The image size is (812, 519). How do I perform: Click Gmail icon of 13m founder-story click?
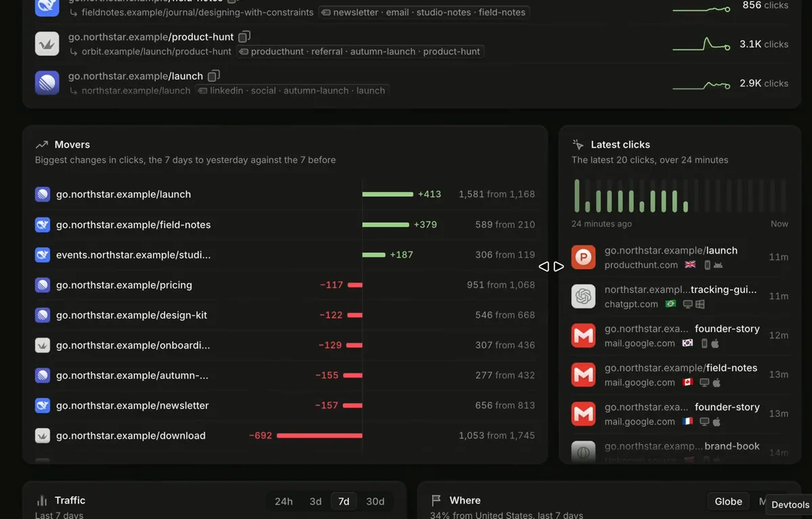(x=583, y=414)
